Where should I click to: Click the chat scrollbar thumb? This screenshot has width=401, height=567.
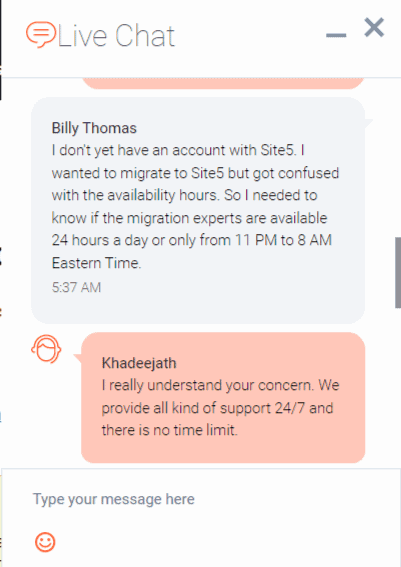398,273
